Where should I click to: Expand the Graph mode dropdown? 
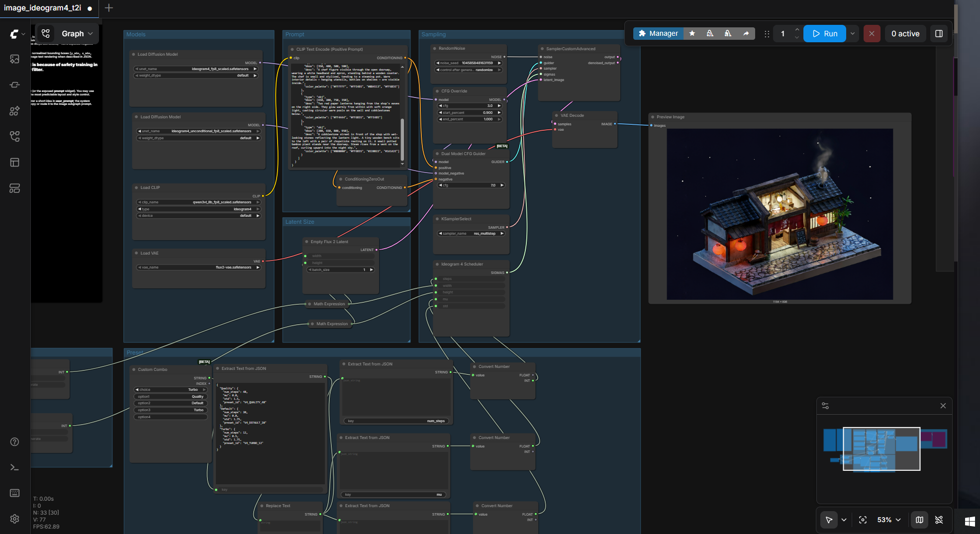point(90,33)
